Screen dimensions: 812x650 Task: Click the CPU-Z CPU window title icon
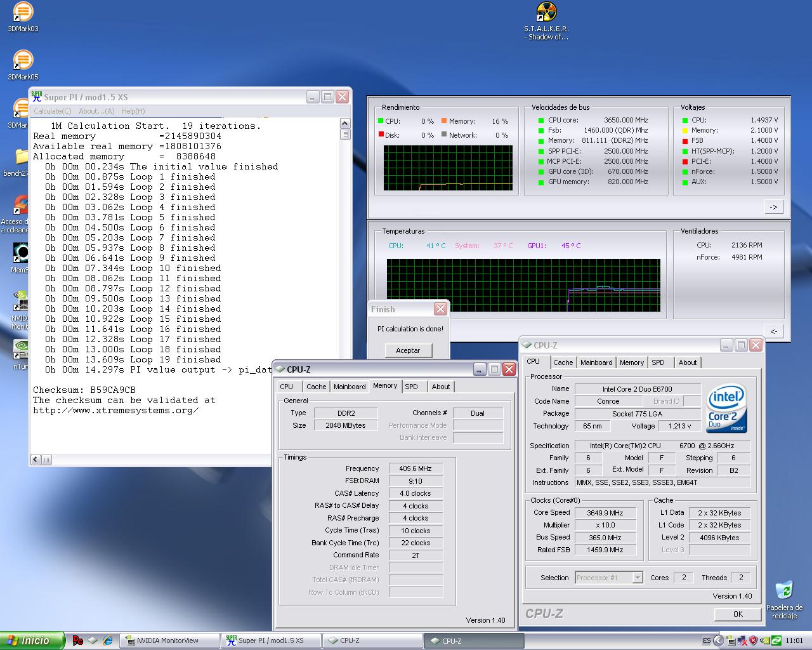click(527, 345)
